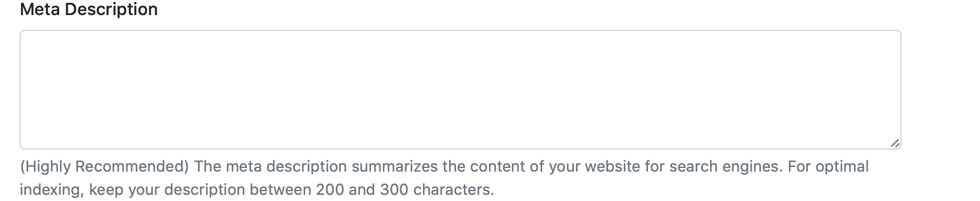
Task: Click inside the Meta Description text area
Action: point(460,89)
